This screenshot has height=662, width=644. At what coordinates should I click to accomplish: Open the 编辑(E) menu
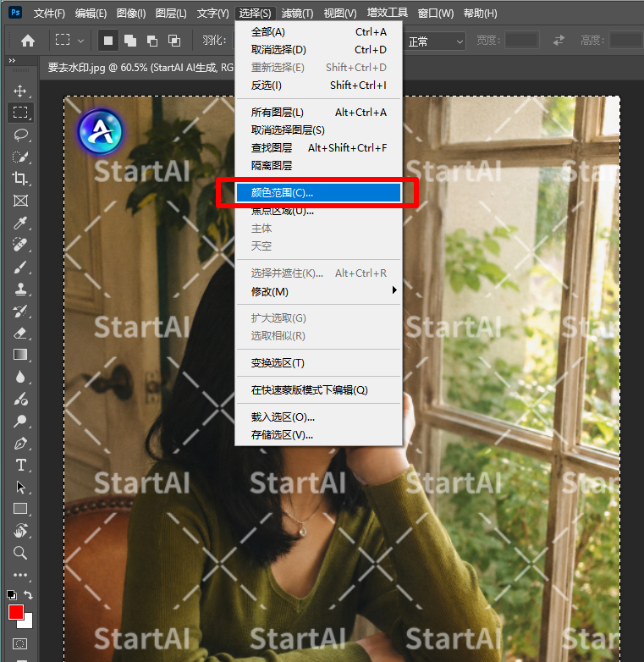point(91,14)
